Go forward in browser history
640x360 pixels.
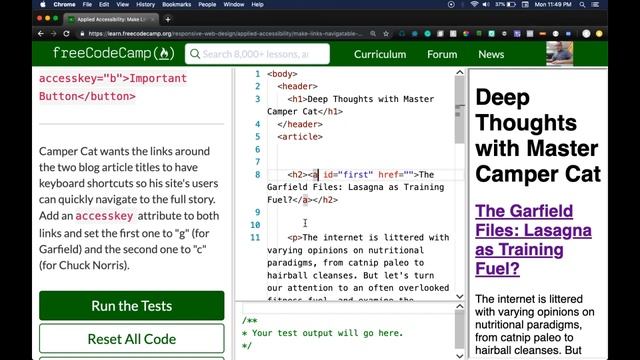click(53, 34)
